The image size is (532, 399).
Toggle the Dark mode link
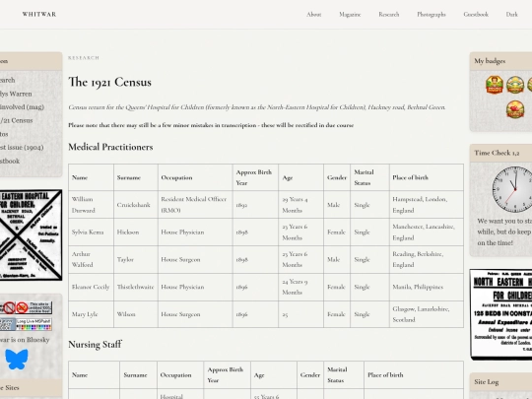tap(511, 14)
